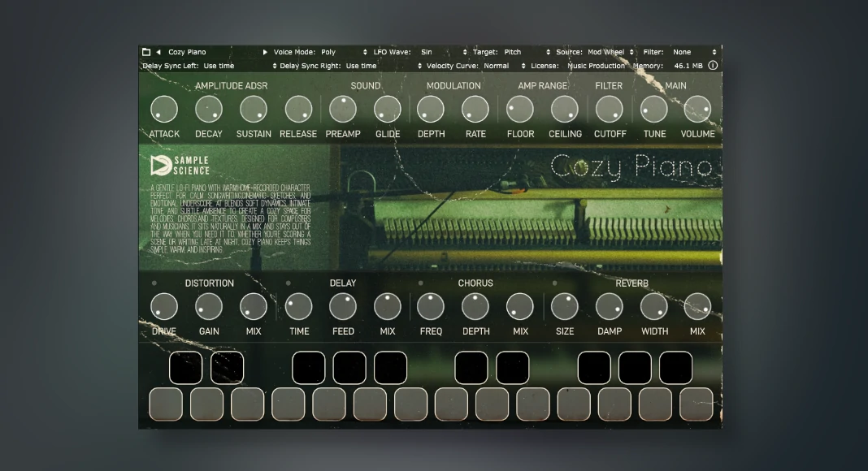Click the Modulation Depth knob
This screenshot has width=868, height=471.
[431, 109]
